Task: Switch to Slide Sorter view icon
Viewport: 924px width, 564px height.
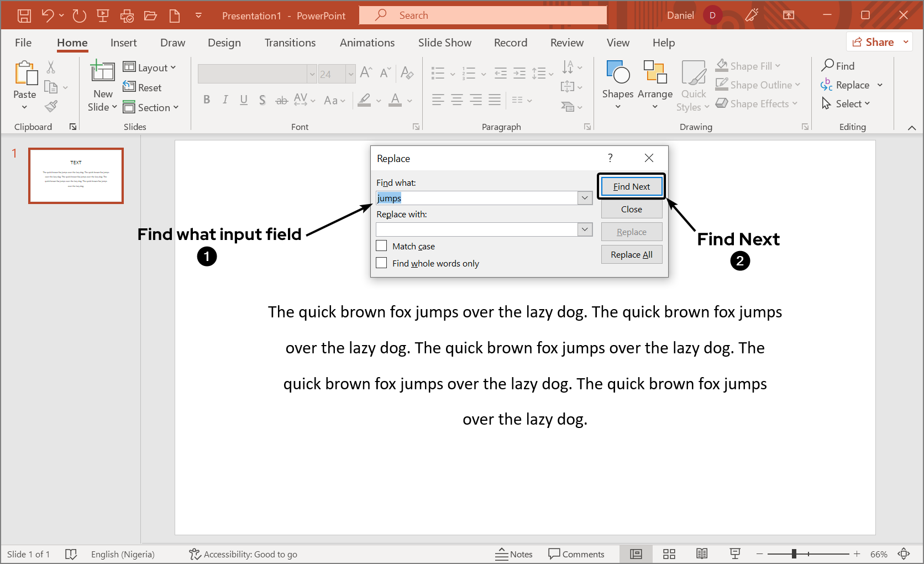Action: pyautogui.click(x=669, y=554)
